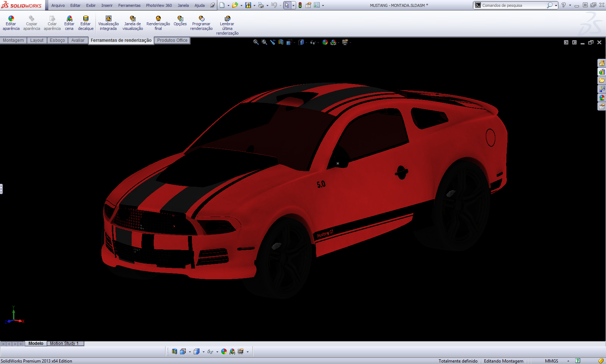Expand the select cursor tool dropdown arrow
This screenshot has width=606, height=364.
[x=293, y=5]
